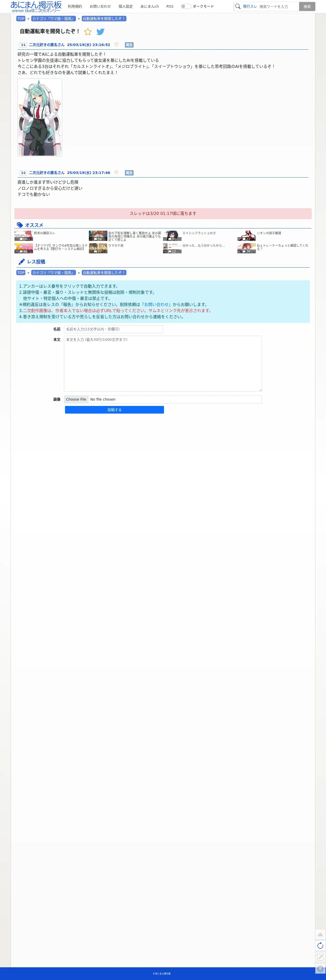Toggle the ダークモード switch
The width and height of the screenshot is (326, 980).
point(186,6)
